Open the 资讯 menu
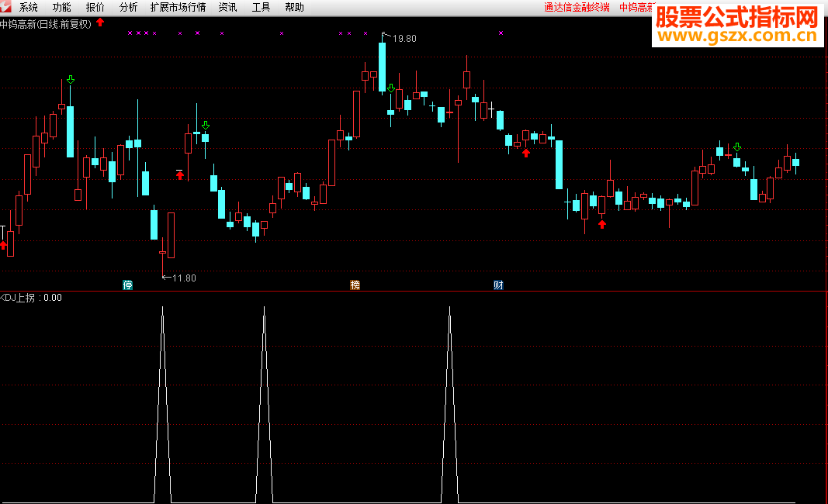The height and width of the screenshot is (504, 828). (227, 8)
